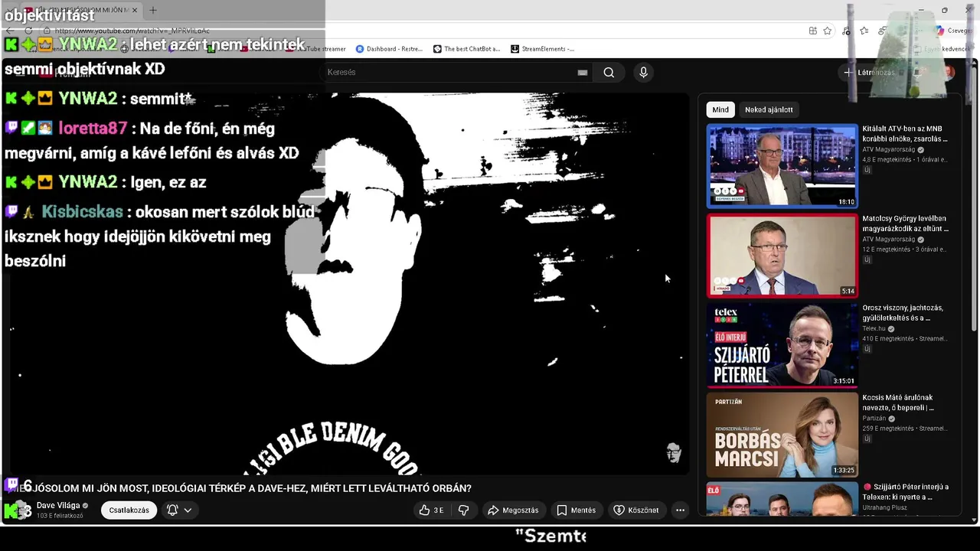The height and width of the screenshot is (551, 980).
Task: Send thanks using Köszönet button
Action: [636, 510]
